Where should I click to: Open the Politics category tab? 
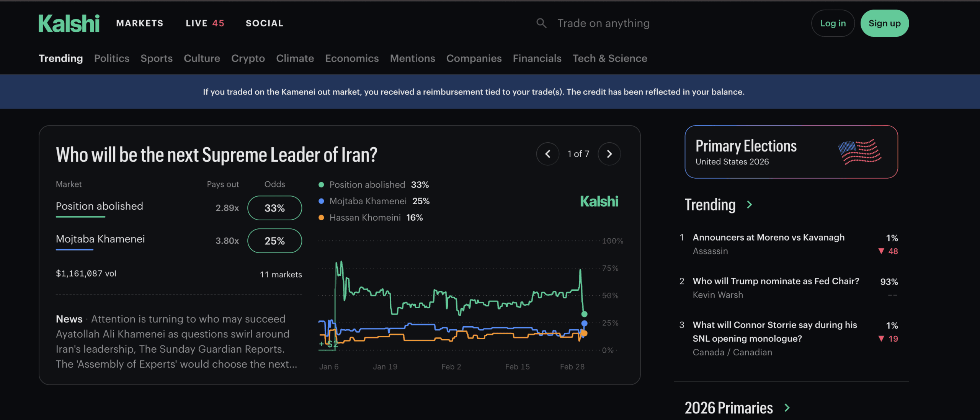pyautogui.click(x=111, y=58)
